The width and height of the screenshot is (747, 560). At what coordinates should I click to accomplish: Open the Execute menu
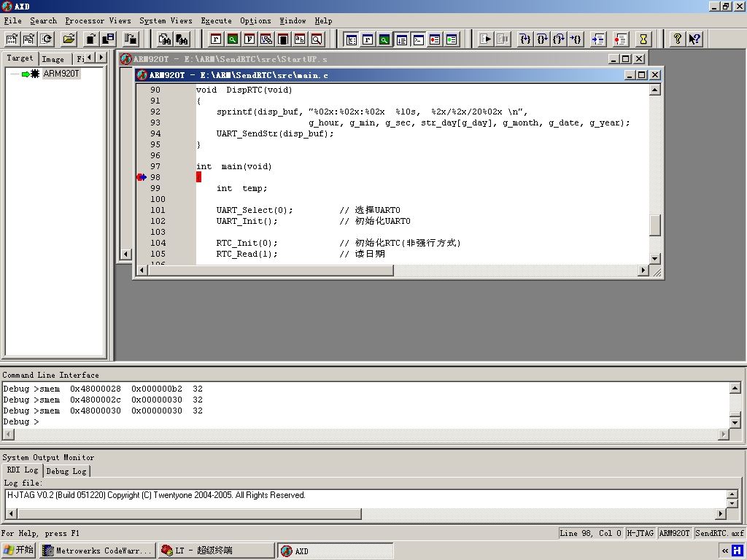click(216, 20)
